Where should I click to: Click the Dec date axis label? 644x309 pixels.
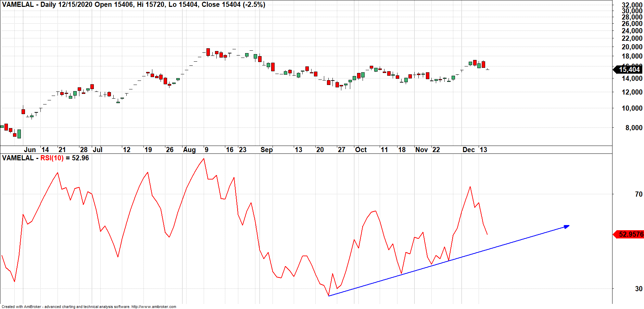click(468, 150)
